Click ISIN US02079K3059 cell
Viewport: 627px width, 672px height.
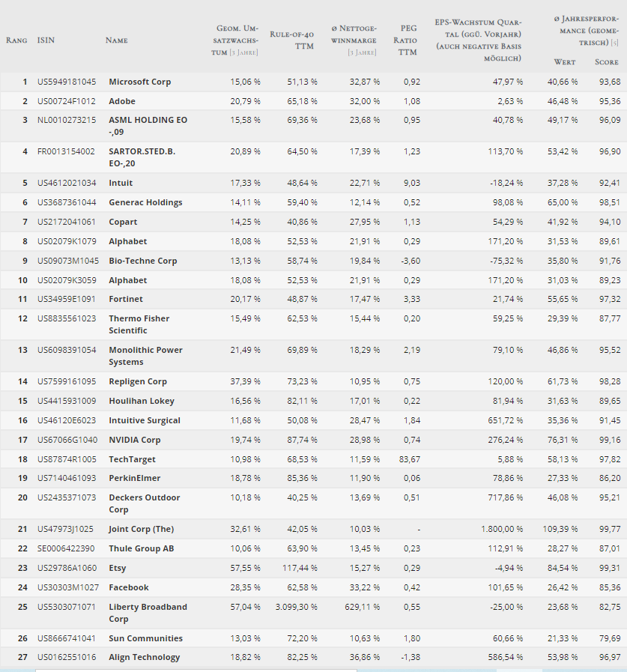[x=67, y=280]
